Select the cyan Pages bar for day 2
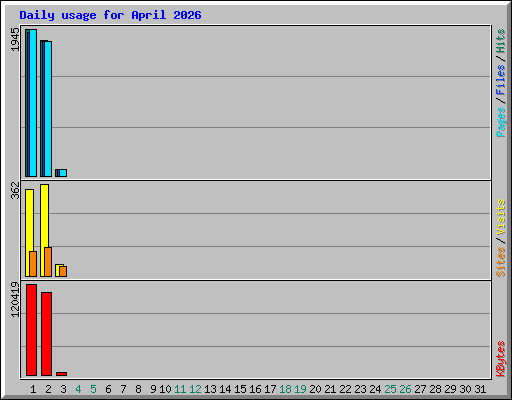This screenshot has width=512, height=400. 48,109
